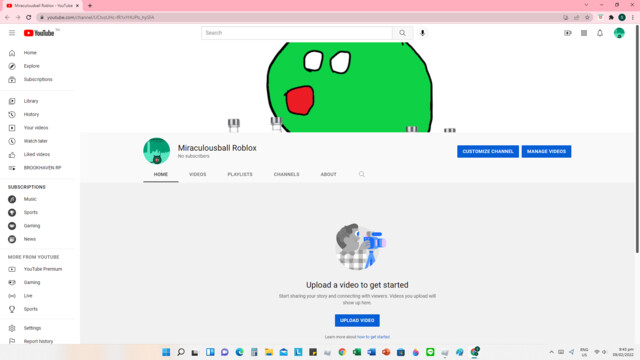Follow the how to get started link
This screenshot has height=360, width=640.
point(373,337)
